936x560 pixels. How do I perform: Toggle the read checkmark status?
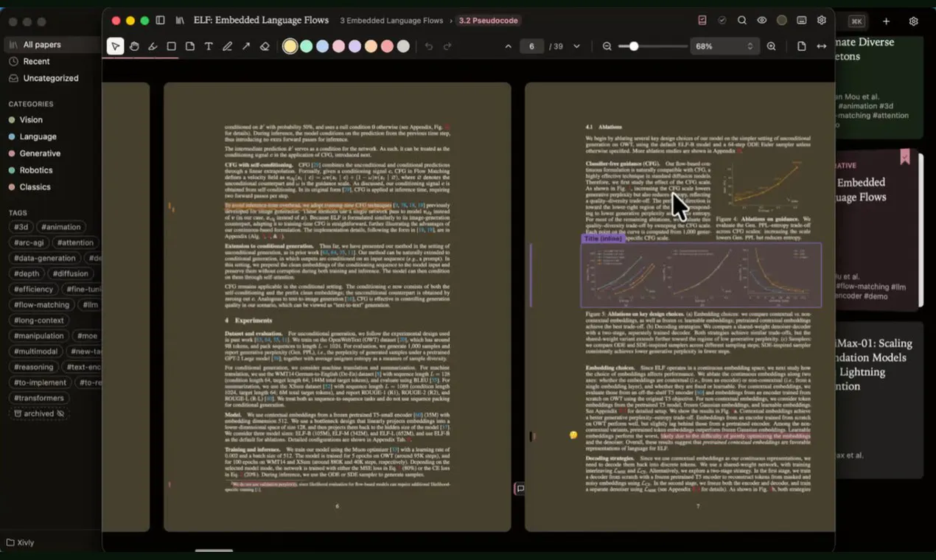click(722, 21)
